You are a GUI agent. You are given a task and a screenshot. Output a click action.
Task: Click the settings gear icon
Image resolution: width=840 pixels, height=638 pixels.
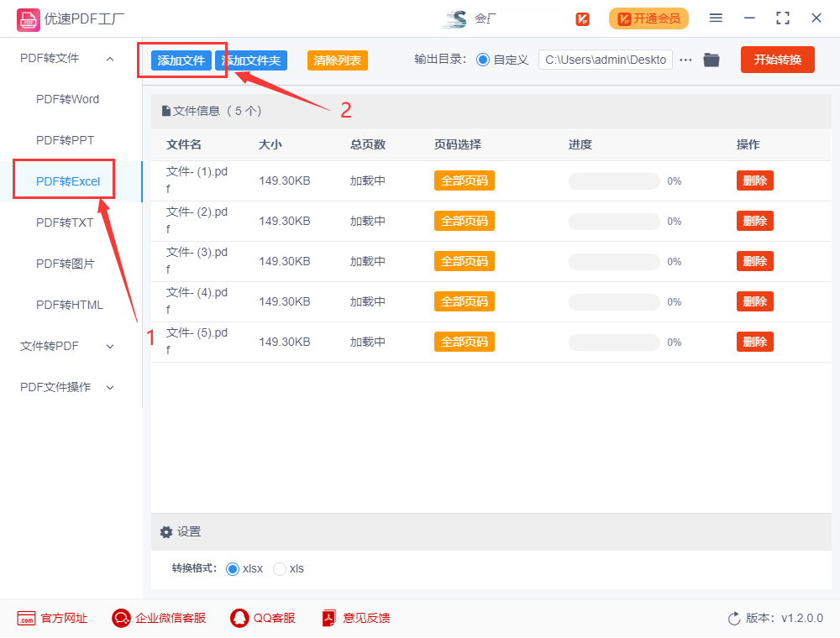(x=166, y=532)
